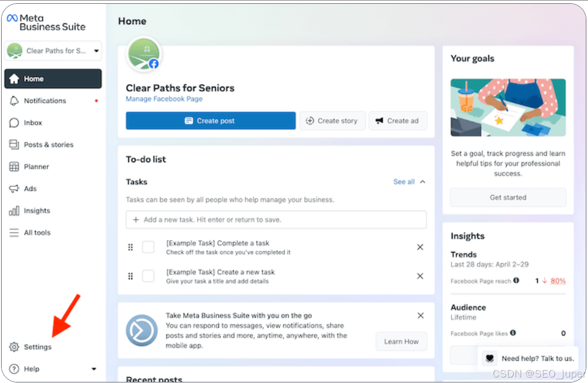Click the Settings gear icon
This screenshot has height=383, width=588.
click(14, 347)
